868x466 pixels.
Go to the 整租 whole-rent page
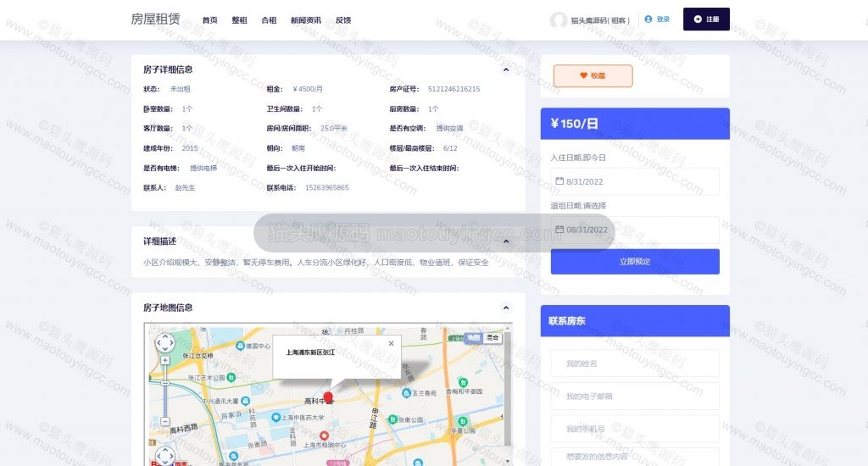pos(239,20)
